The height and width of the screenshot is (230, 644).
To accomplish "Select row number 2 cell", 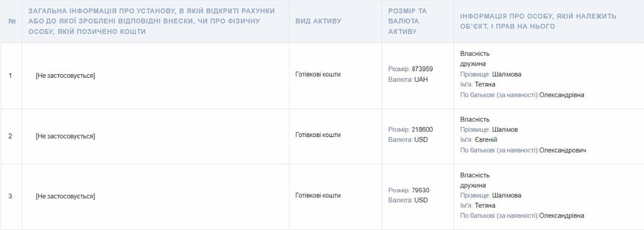I will point(10,136).
